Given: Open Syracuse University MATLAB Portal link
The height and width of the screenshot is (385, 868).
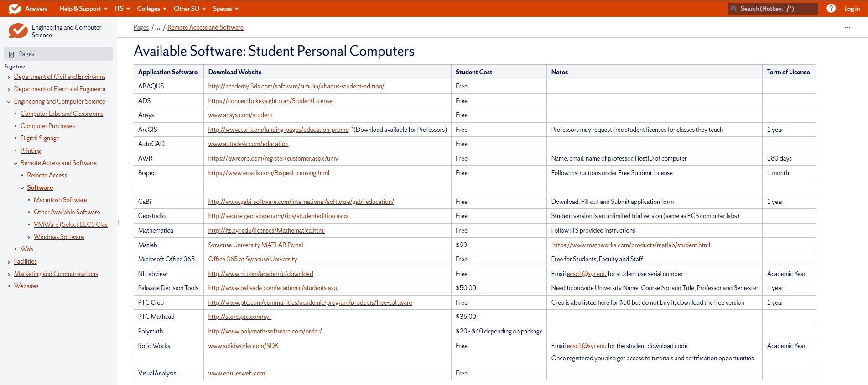Looking at the screenshot, I should point(255,245).
